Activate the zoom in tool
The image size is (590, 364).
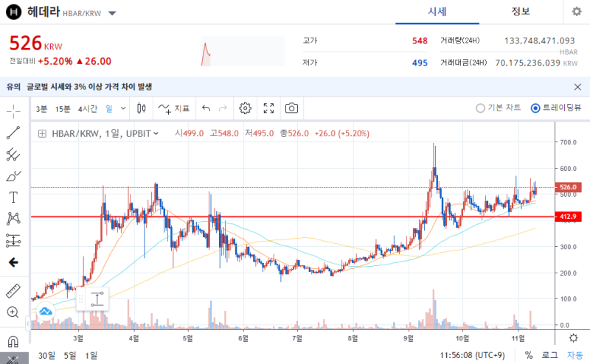point(13,312)
